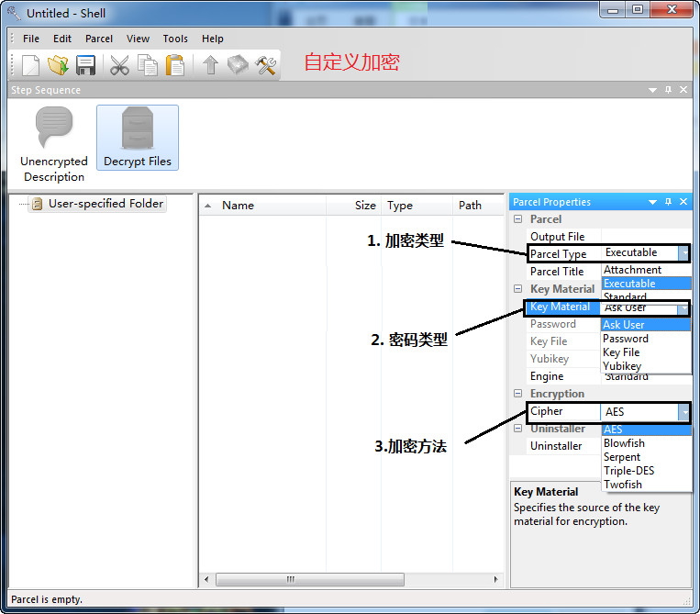
Task: Pin the Parcel Properties panel
Action: (x=668, y=202)
